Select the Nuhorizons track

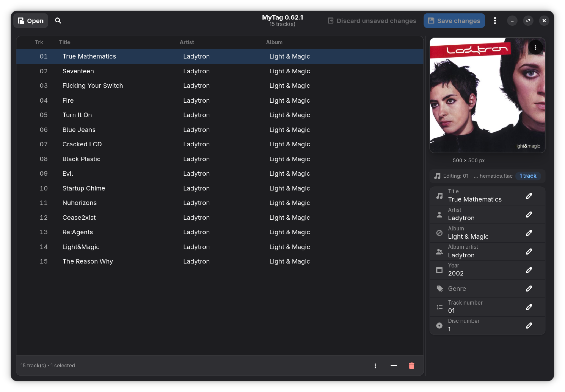pyautogui.click(x=220, y=203)
